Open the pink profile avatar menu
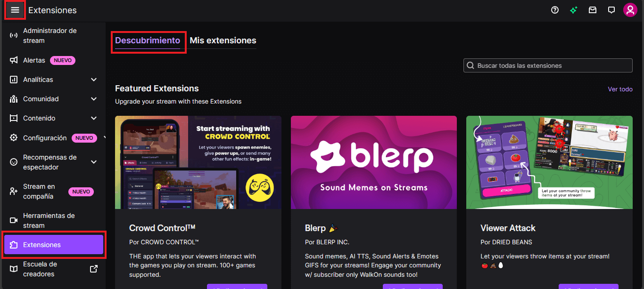The width and height of the screenshot is (644, 289). [x=630, y=10]
